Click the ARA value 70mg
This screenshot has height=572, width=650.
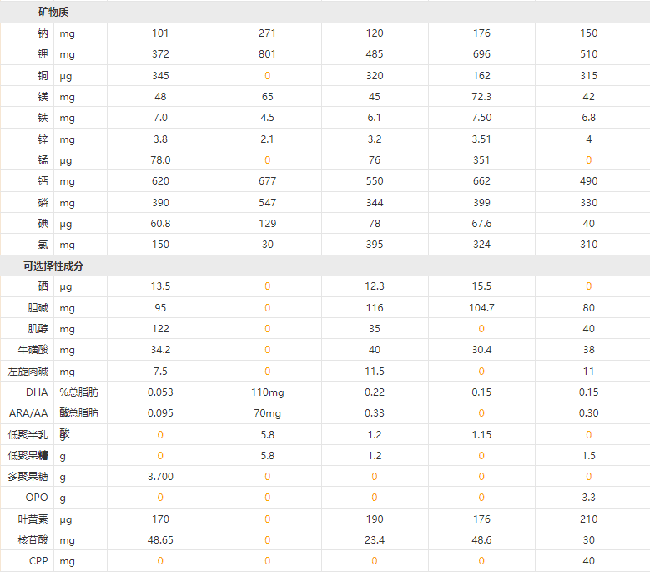tap(267, 413)
